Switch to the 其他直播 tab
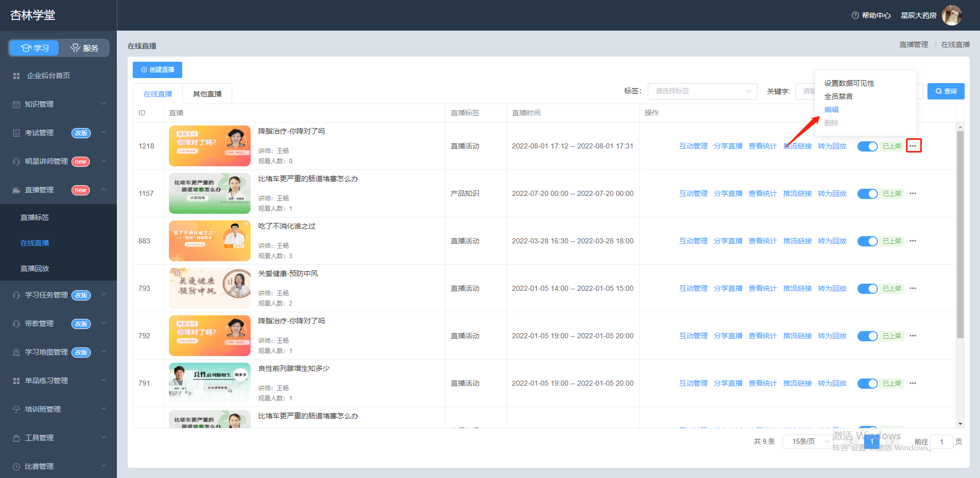This screenshot has height=478, width=980. [x=207, y=94]
